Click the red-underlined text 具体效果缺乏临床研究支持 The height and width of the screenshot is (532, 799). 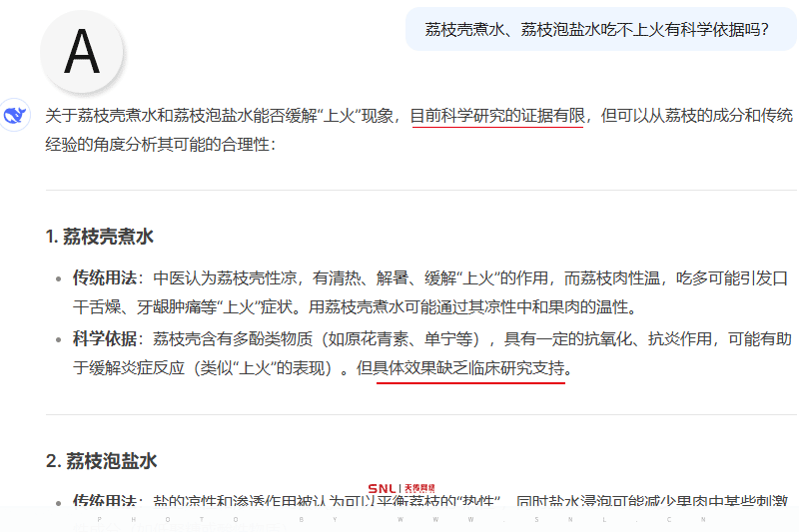coord(469,368)
